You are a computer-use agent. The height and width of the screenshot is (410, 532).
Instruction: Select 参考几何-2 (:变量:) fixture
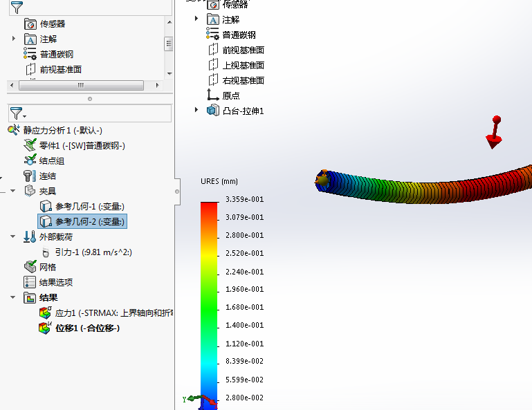[x=82, y=221]
